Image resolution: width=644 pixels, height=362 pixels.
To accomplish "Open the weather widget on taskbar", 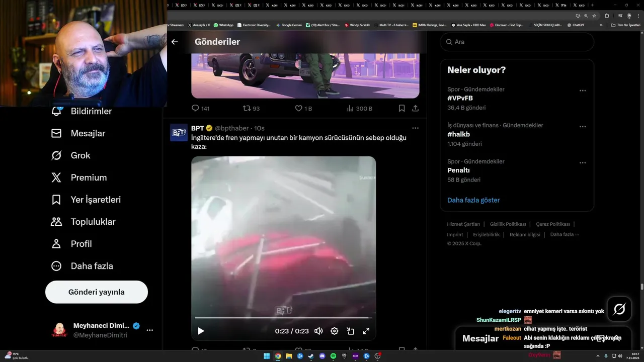I will point(16,355).
